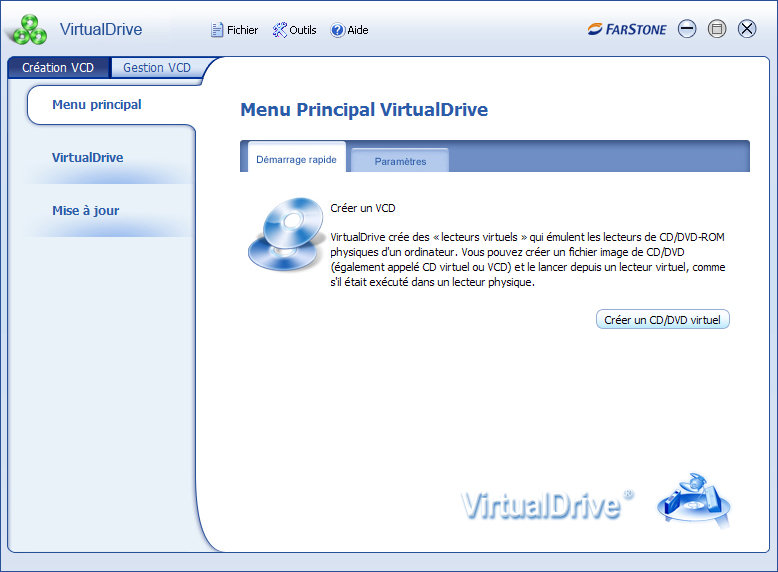
Task: Open the Aide menu
Action: pos(349,30)
